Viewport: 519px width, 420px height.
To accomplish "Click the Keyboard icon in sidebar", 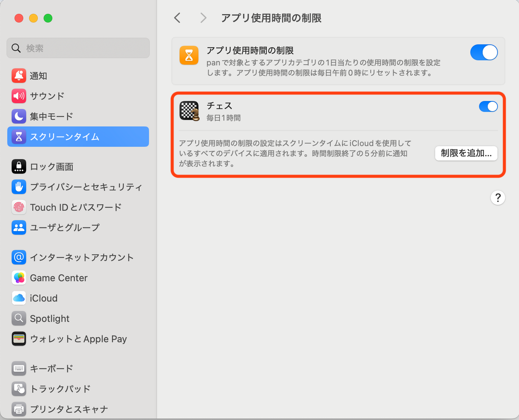I will click(x=19, y=369).
